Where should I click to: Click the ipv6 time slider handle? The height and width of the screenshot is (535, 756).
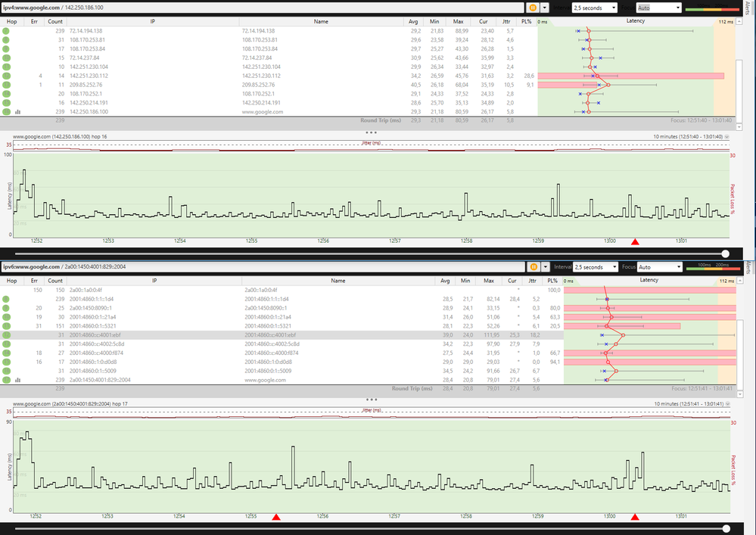click(726, 529)
